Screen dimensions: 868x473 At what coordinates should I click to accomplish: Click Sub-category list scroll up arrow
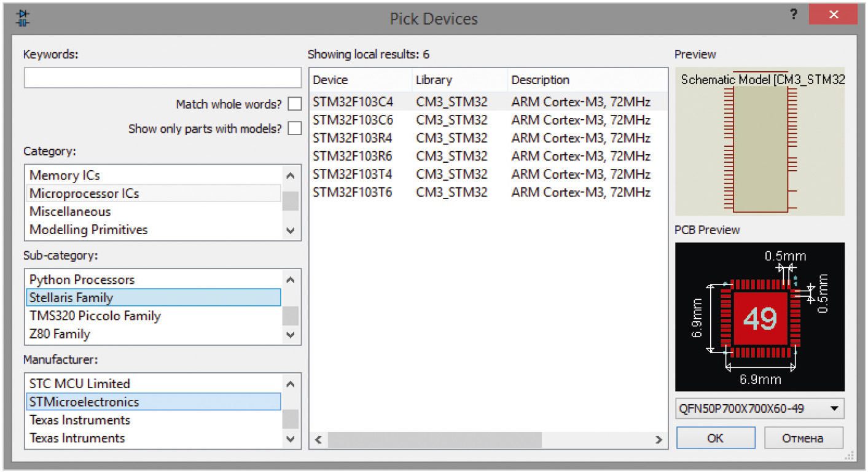291,280
